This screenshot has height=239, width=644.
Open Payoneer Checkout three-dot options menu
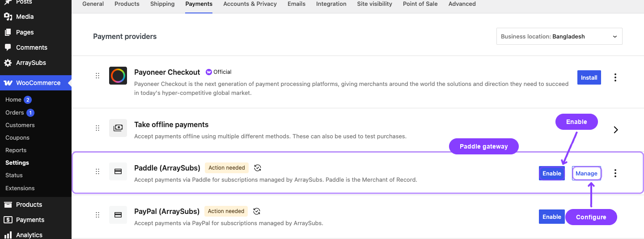click(x=615, y=77)
